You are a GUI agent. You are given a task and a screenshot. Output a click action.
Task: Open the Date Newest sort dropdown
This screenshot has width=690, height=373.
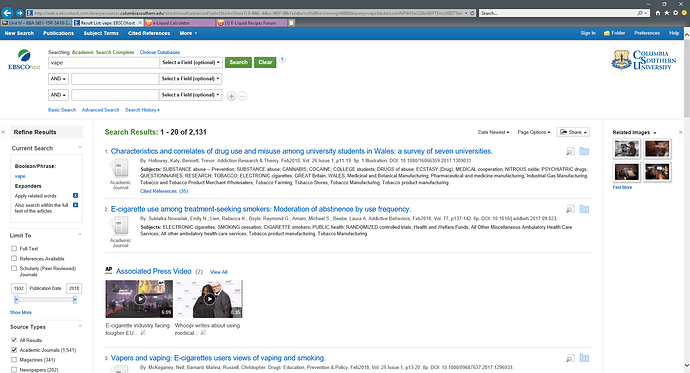tap(493, 132)
